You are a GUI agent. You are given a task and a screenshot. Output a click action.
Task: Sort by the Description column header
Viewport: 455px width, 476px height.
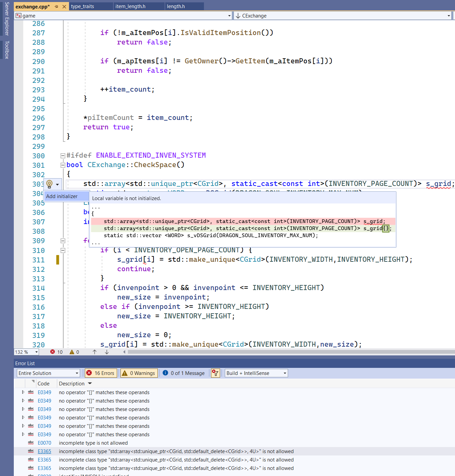[x=72, y=383]
